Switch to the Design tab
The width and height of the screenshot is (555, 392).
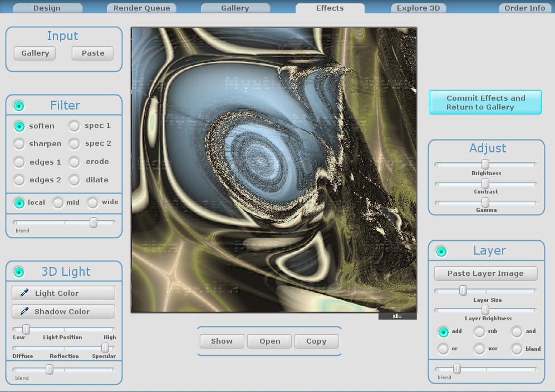click(x=47, y=8)
